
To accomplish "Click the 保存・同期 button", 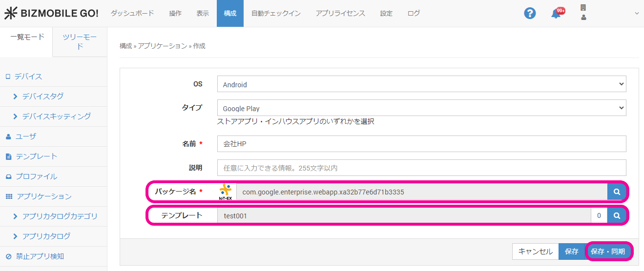I will click(x=607, y=252).
